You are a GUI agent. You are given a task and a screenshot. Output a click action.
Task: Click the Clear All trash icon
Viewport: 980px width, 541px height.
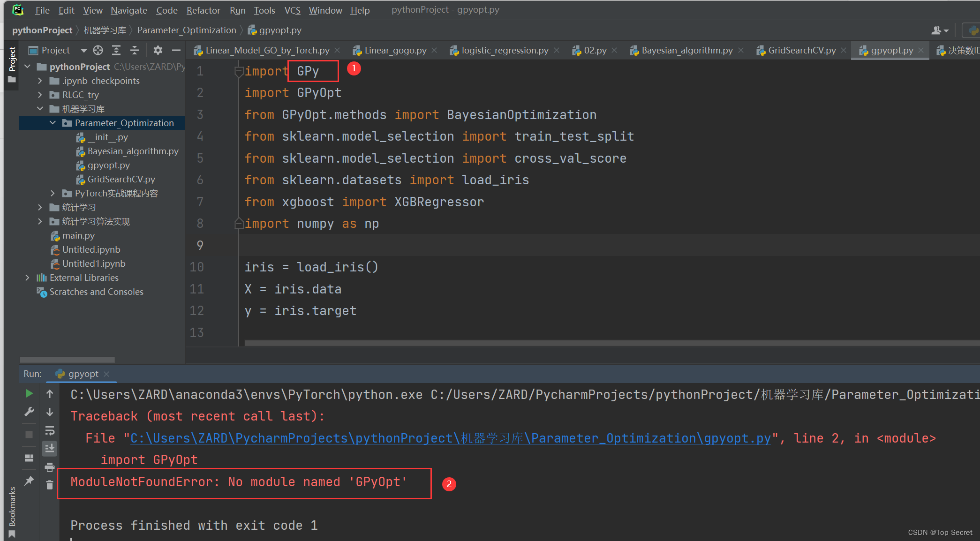(49, 485)
